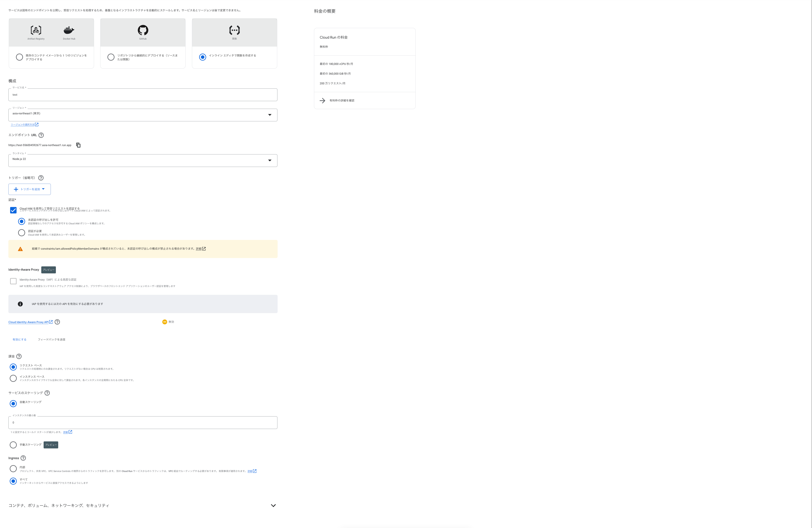Select 認証が必要 radio option

[x=21, y=233]
